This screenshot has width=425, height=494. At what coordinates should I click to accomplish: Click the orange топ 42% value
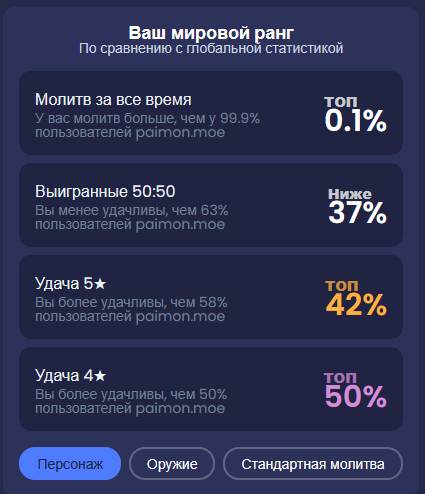tap(356, 298)
